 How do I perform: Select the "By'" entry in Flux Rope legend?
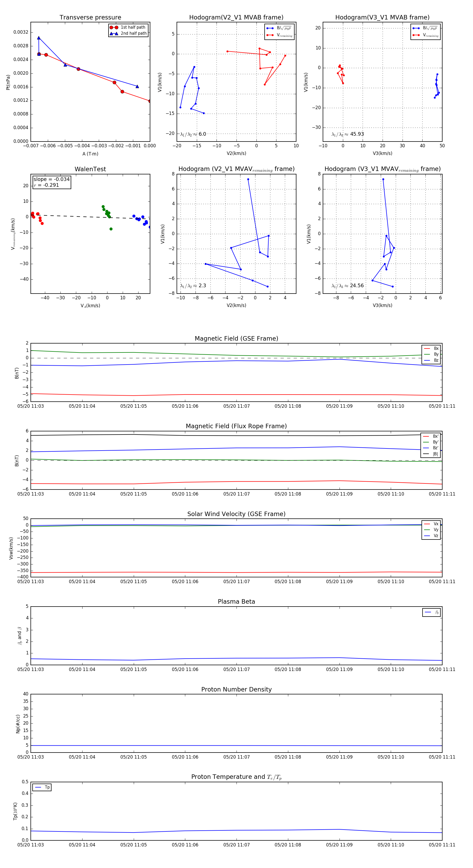coord(431,442)
